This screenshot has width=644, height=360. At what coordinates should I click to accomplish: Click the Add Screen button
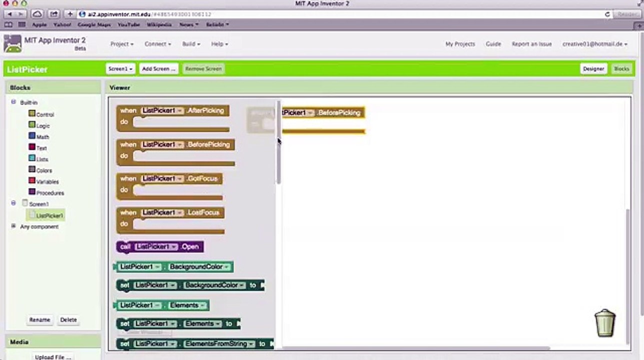pyautogui.click(x=158, y=69)
